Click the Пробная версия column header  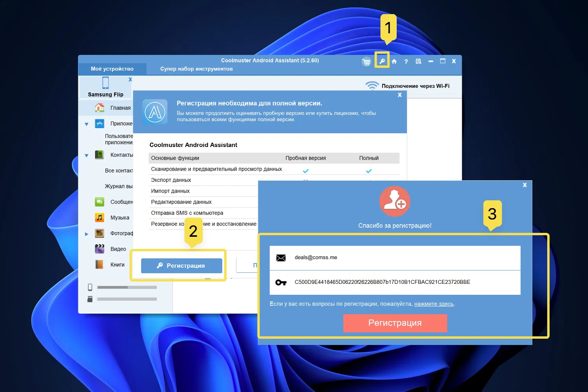click(306, 158)
